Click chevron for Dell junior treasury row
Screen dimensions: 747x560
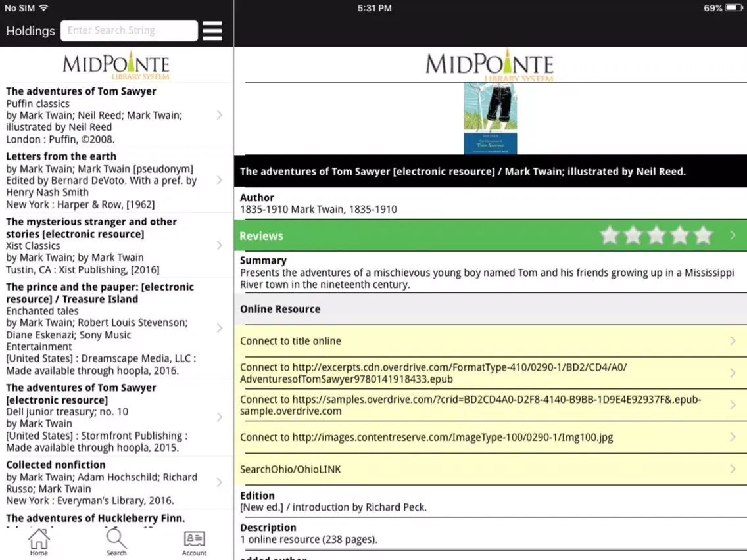pyautogui.click(x=220, y=417)
